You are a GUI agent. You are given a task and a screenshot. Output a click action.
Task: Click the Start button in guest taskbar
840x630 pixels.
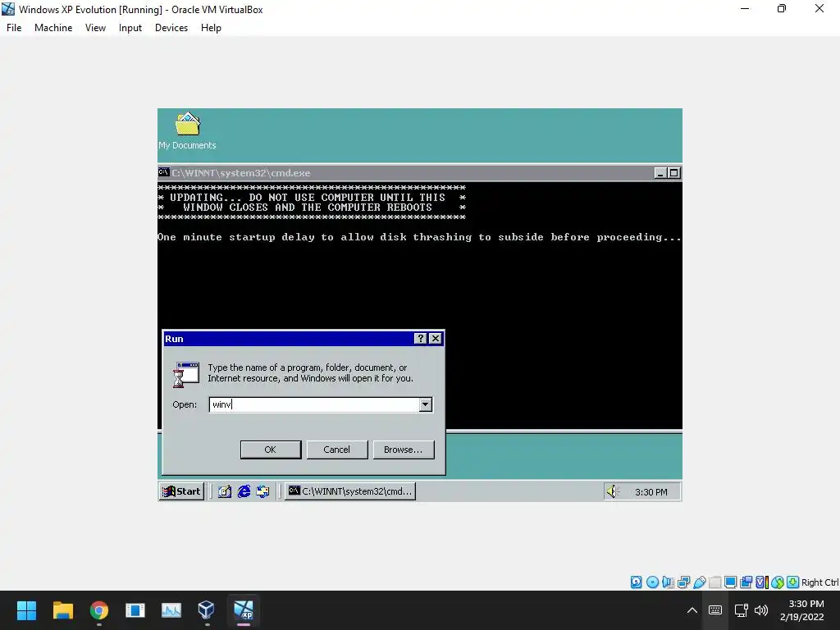(181, 491)
